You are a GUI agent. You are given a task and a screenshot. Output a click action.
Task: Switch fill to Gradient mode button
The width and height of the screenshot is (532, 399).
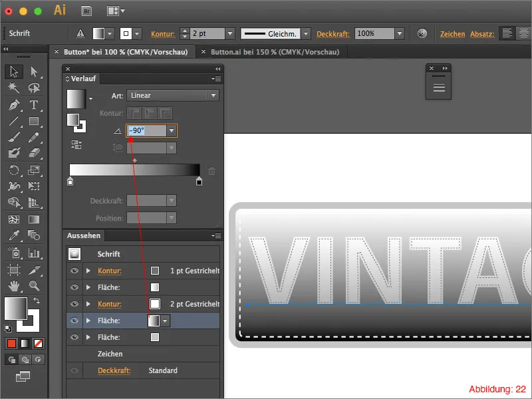25,344
